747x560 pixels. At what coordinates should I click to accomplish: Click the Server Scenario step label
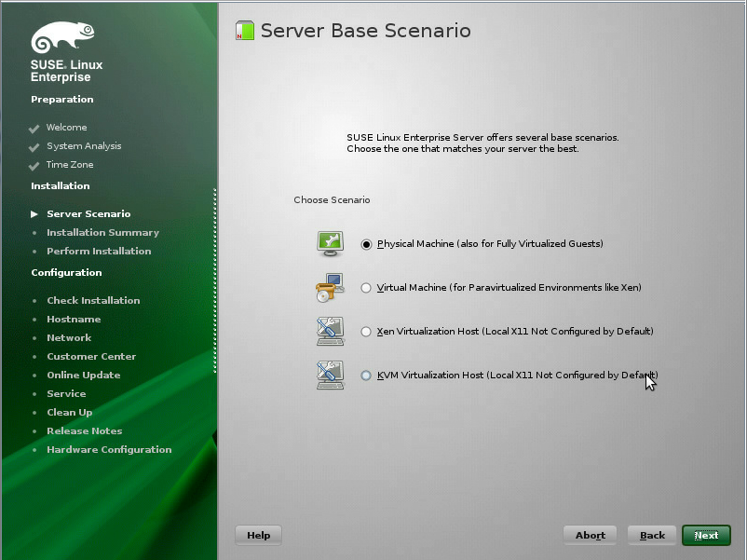(88, 214)
